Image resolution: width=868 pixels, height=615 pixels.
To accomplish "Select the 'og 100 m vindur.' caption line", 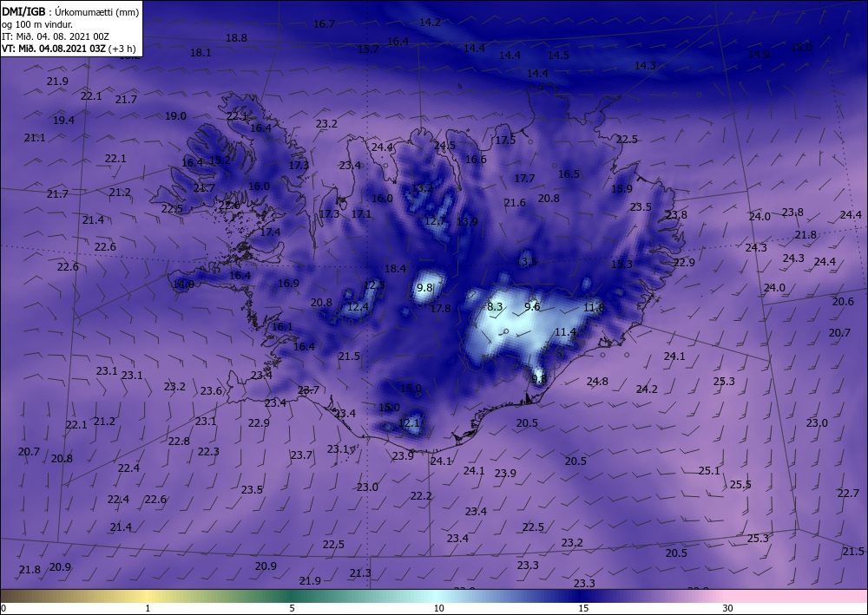I will [37, 24].
